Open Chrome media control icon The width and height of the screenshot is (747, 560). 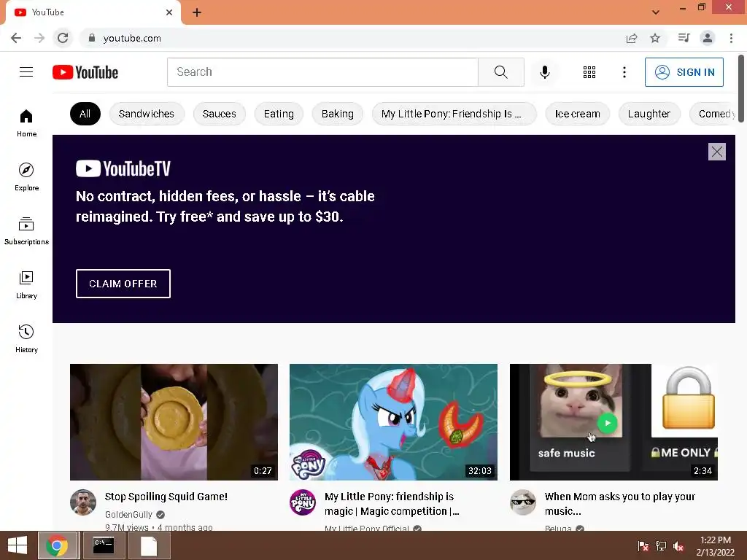pyautogui.click(x=684, y=38)
